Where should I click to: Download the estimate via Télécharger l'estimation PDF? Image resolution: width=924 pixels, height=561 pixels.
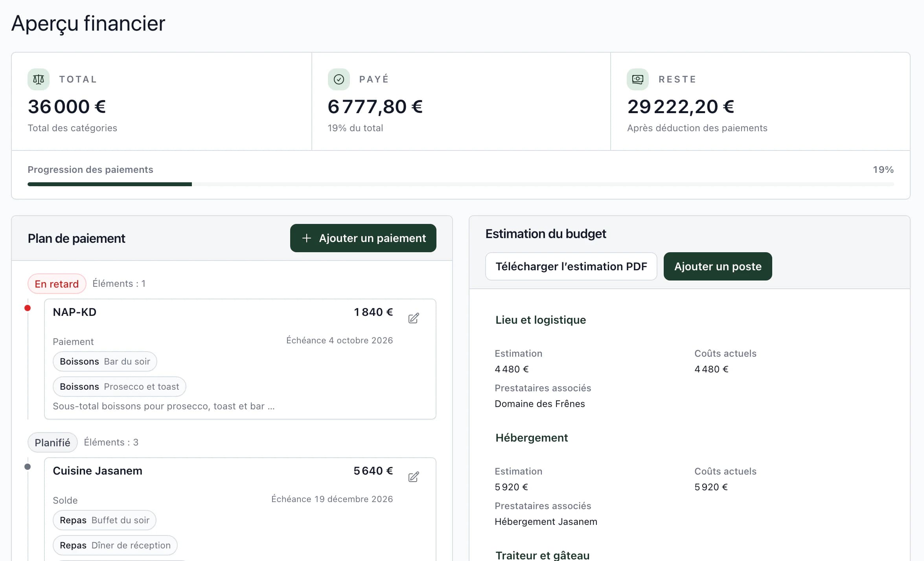pyautogui.click(x=571, y=266)
